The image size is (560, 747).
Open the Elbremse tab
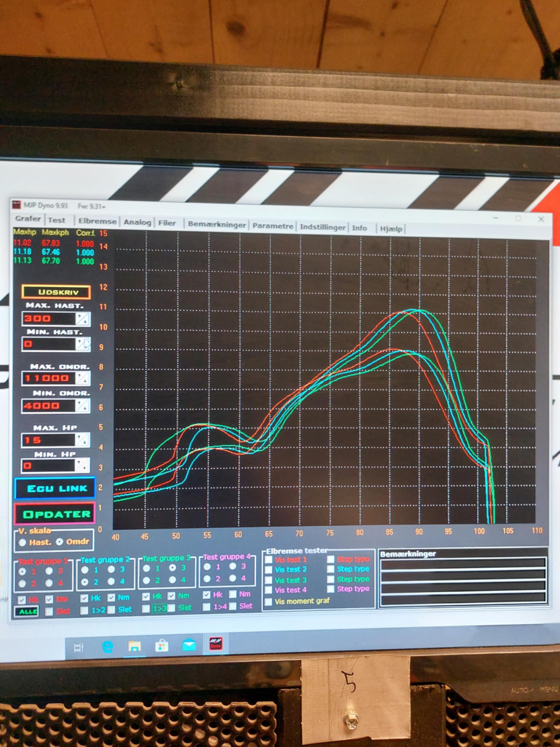coord(97,221)
